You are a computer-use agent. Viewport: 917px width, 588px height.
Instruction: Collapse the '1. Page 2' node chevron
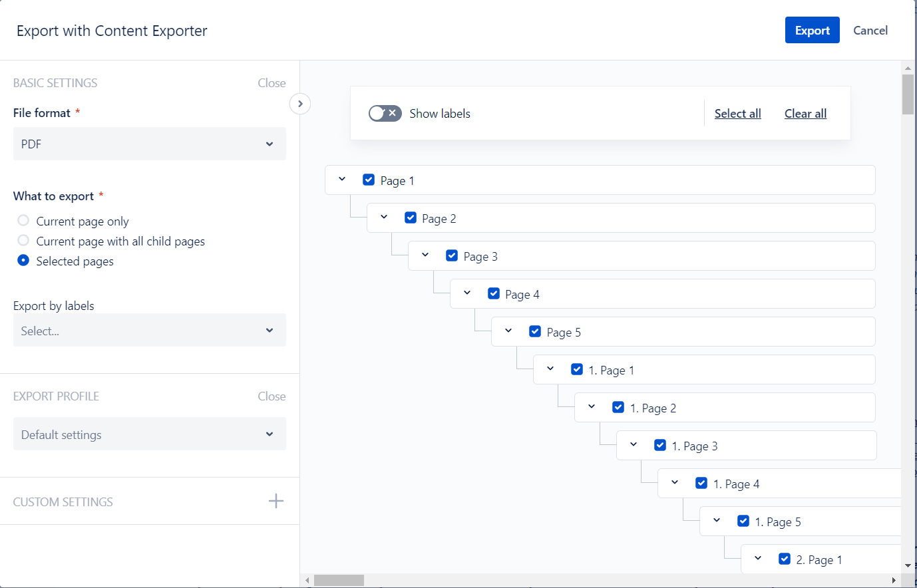point(592,407)
